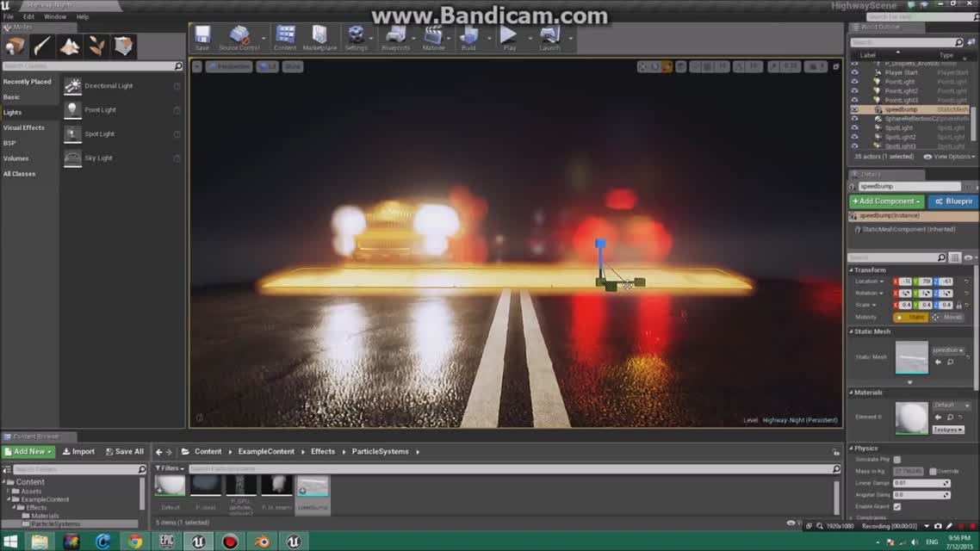The image size is (980, 551).
Task: Click the Linear Damping value field
Action: pos(921,484)
